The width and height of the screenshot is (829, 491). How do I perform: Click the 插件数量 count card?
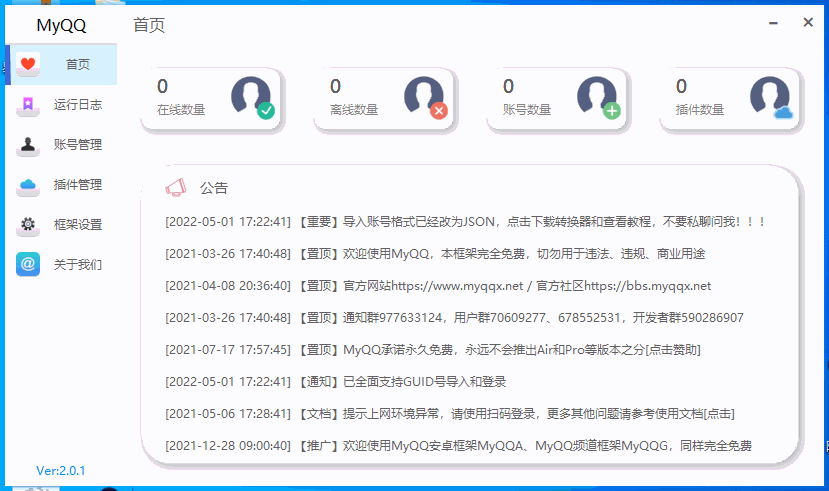click(731, 99)
